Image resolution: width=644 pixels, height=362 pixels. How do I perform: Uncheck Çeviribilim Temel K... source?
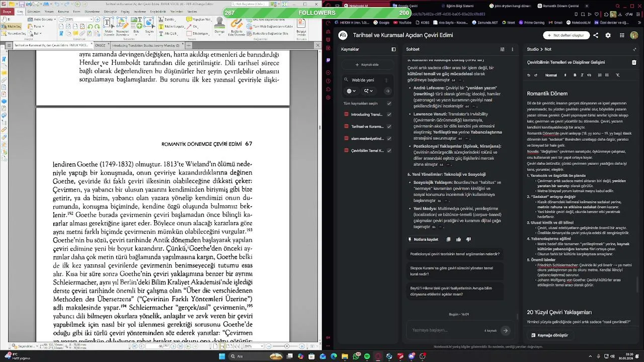click(389, 150)
